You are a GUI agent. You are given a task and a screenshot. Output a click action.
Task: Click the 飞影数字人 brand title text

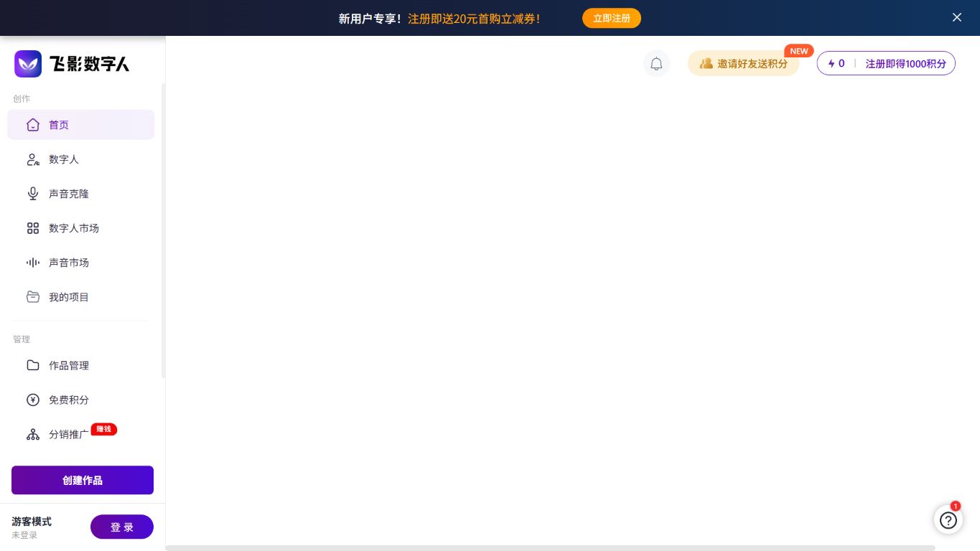tap(90, 64)
